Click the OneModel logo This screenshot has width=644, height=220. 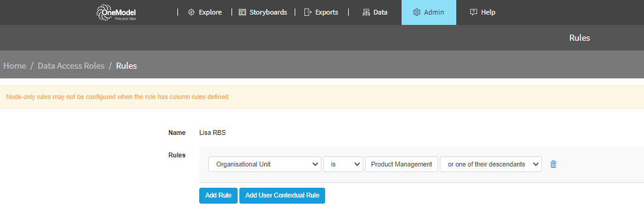pyautogui.click(x=116, y=12)
